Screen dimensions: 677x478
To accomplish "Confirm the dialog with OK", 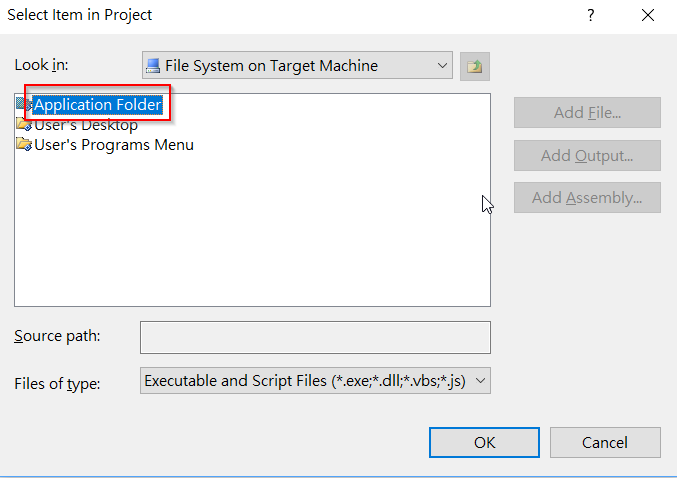I will click(484, 443).
